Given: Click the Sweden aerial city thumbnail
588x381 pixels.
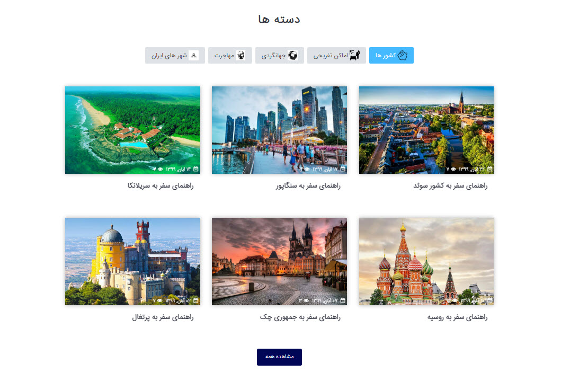Looking at the screenshot, I should [x=426, y=127].
